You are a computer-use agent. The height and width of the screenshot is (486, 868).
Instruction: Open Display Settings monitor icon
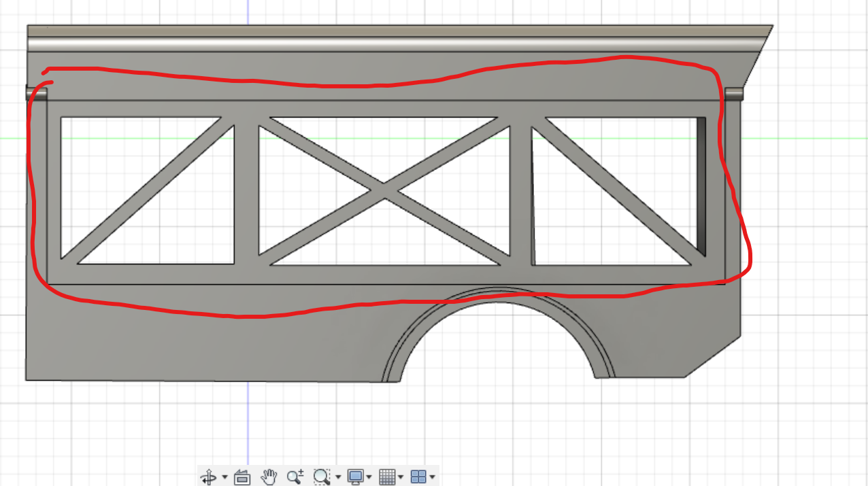[355, 476]
